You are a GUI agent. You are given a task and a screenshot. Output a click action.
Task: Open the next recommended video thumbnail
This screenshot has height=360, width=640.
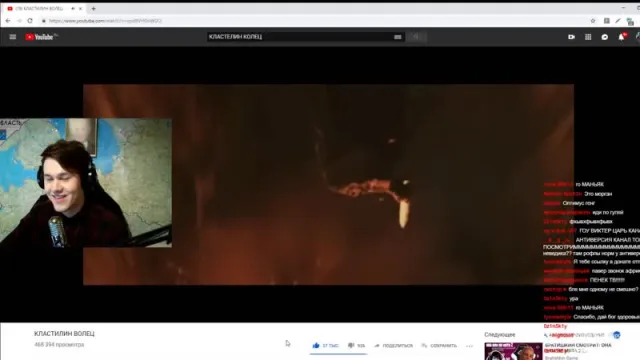(513, 351)
